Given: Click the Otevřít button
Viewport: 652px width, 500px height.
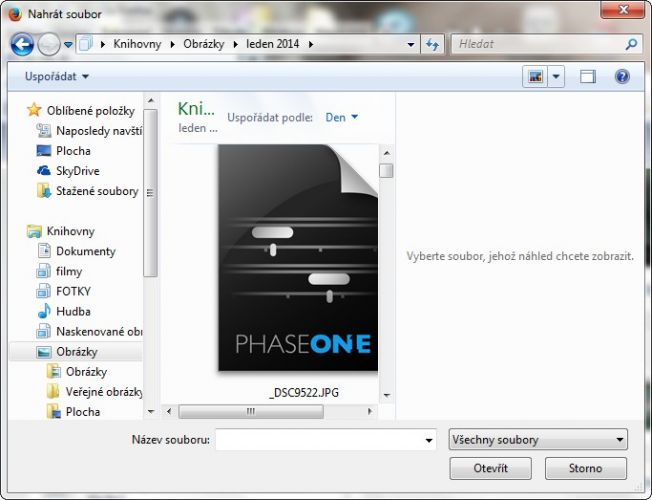Looking at the screenshot, I should [x=490, y=468].
